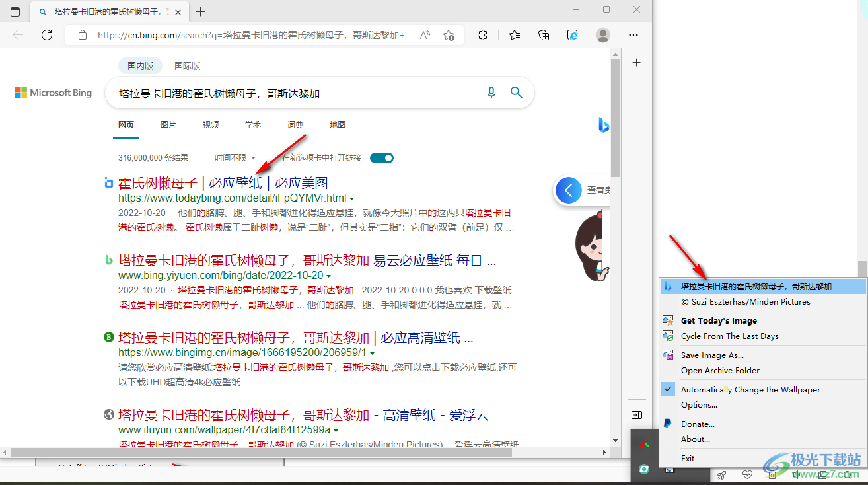Expand dropdown next to ifuyun.com URL
The width and height of the screenshot is (868, 485).
tap(336, 431)
